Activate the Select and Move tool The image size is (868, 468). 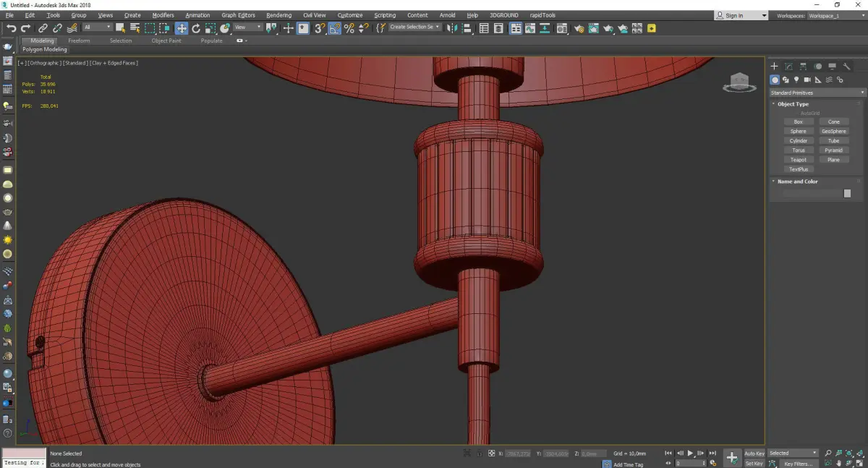pyautogui.click(x=182, y=28)
